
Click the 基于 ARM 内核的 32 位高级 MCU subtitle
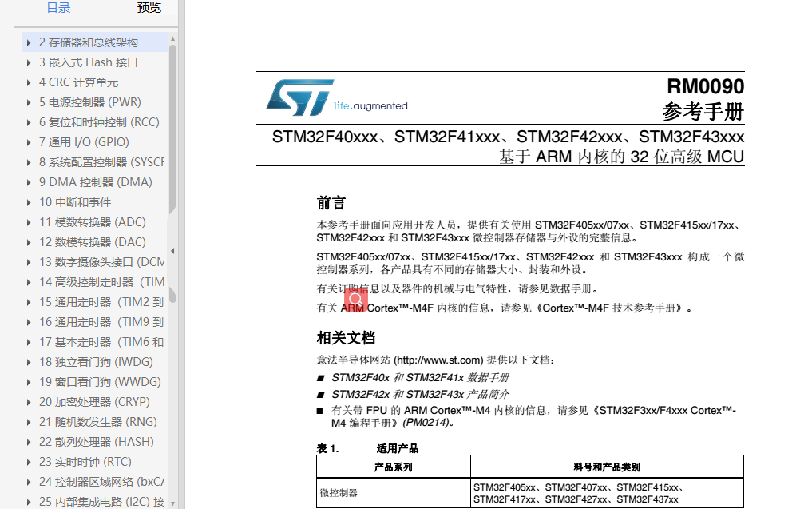(x=621, y=157)
